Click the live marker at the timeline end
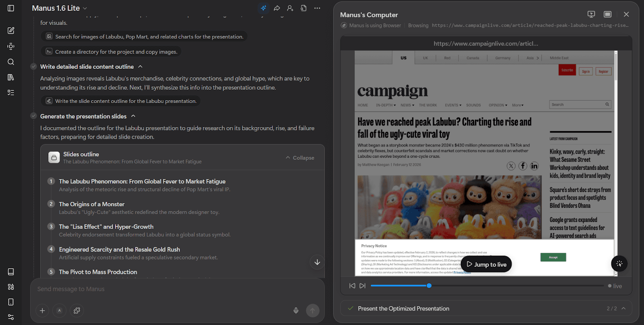This screenshot has height=325, width=644. [615, 286]
